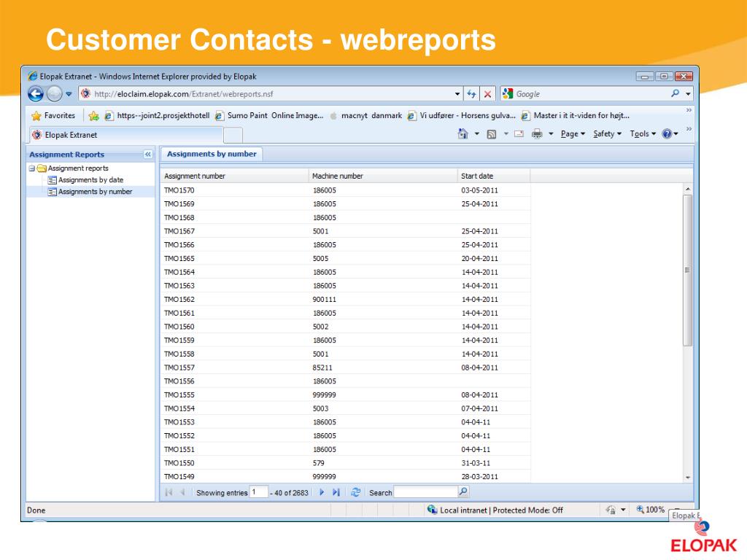Click the Local intranet security zone icon
This screenshot has height=560, width=747.
pos(432,510)
